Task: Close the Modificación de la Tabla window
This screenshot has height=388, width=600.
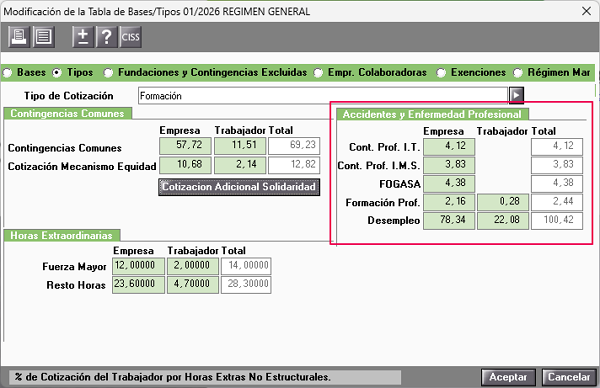Action: 586,11
